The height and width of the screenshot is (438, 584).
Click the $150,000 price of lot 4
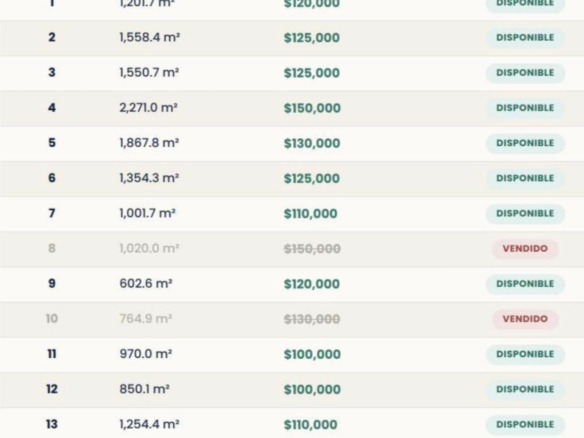point(312,108)
